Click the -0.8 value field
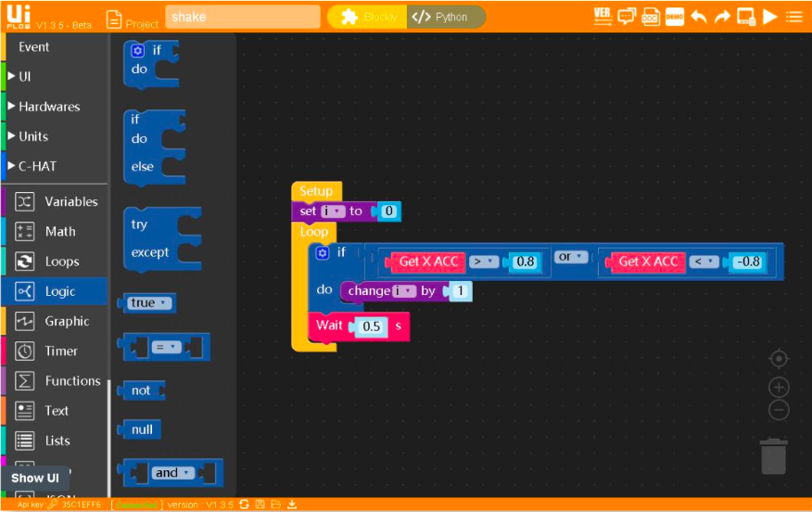The height and width of the screenshot is (512, 812). 749,262
